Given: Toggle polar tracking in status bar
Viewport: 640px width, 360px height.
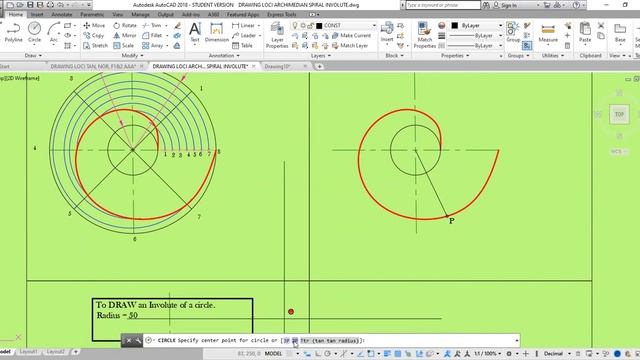Looking at the screenshot, I should point(328,353).
